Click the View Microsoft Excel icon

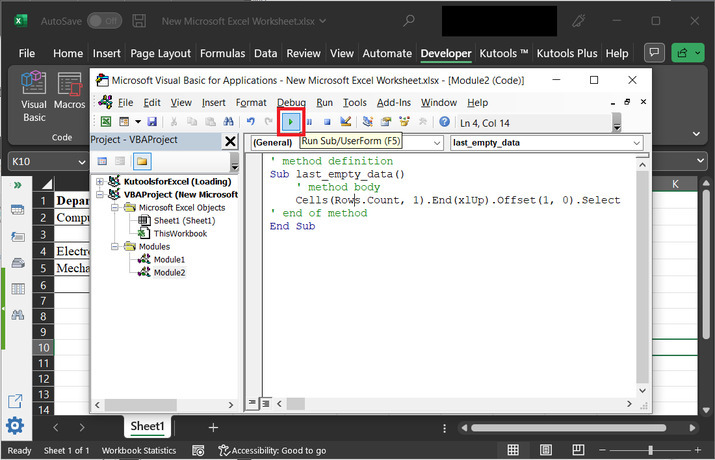[106, 122]
